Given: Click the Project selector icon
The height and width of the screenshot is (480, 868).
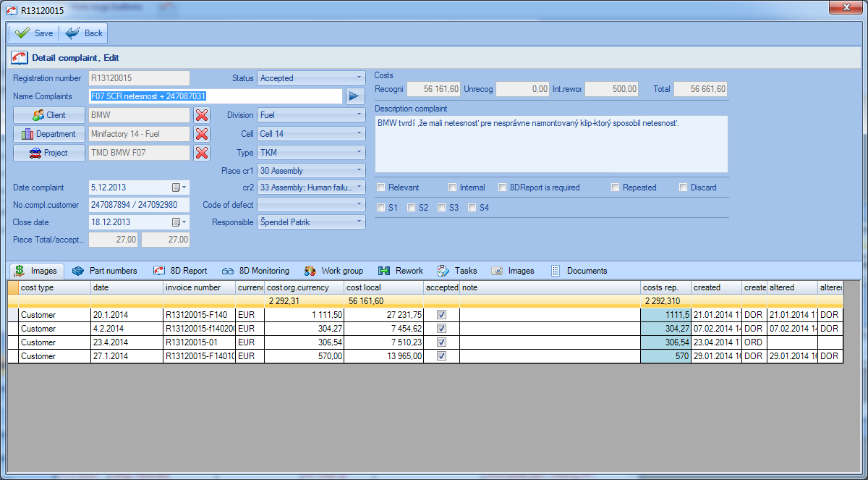Looking at the screenshot, I should point(48,152).
